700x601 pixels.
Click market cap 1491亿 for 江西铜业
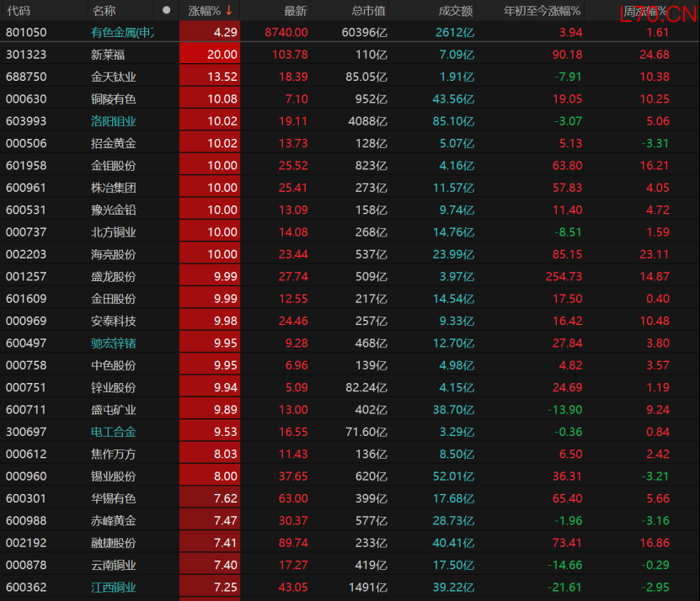point(367,588)
